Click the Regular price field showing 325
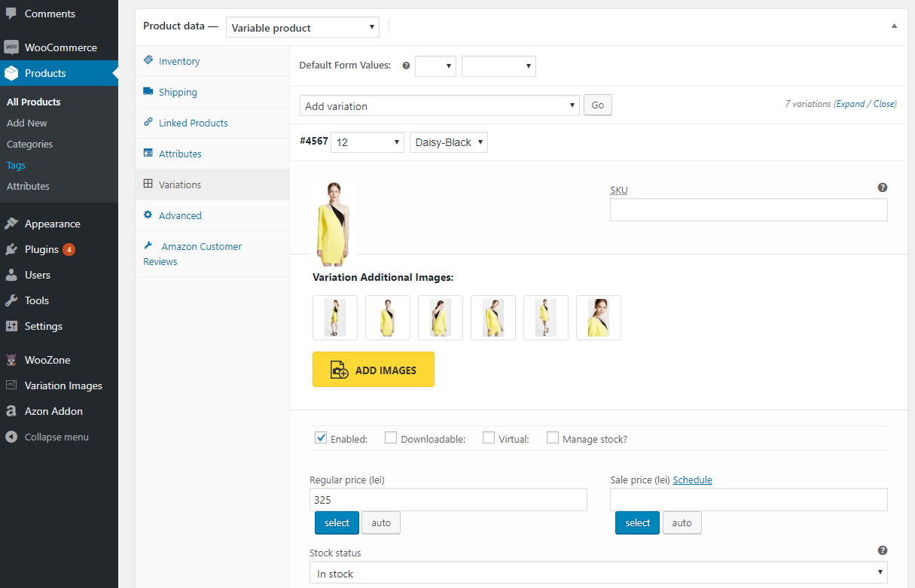 pos(448,500)
